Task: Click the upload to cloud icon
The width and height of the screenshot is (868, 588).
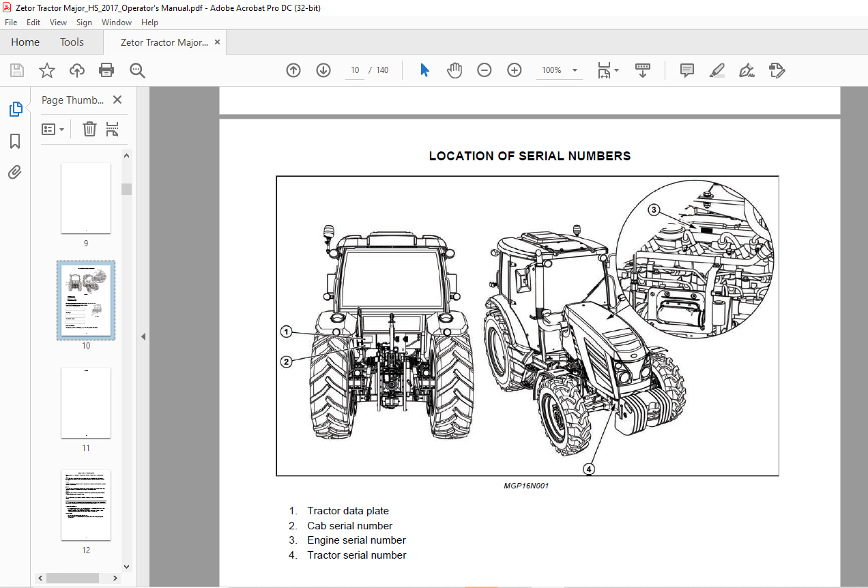Action: click(77, 70)
